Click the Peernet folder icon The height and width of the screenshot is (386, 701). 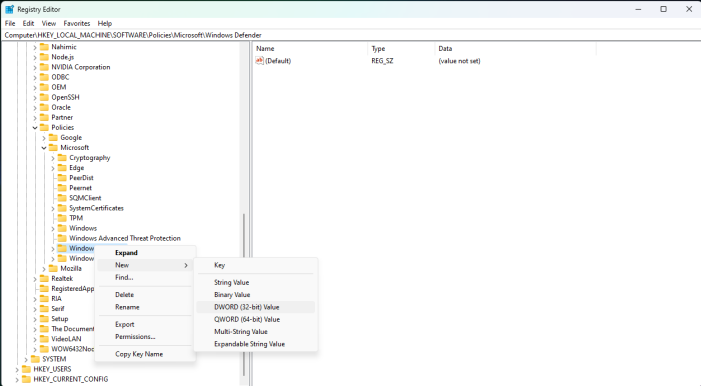click(62, 187)
